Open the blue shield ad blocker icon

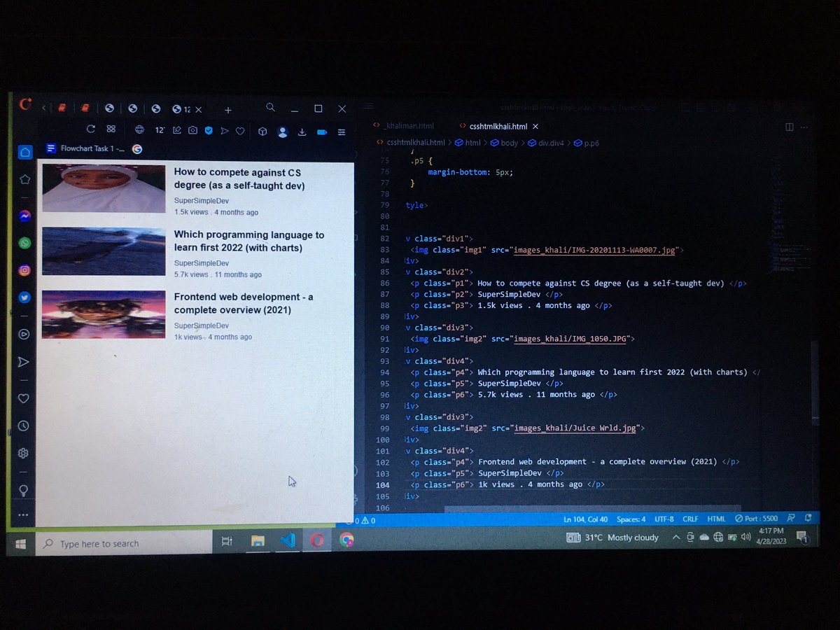209,130
